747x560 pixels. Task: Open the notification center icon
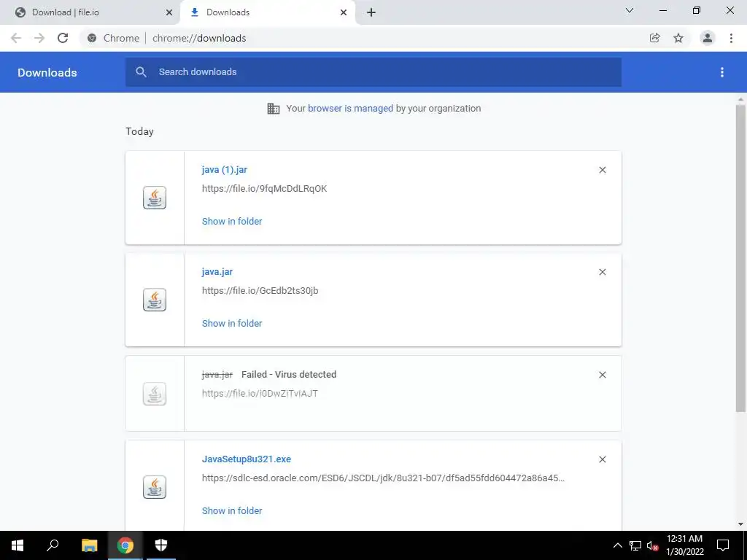coord(723,545)
